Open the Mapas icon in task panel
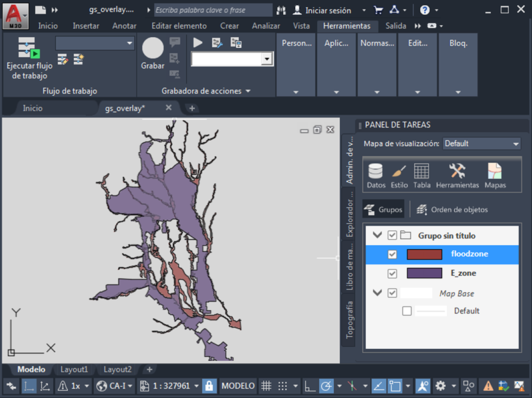Screen dimensions: 532x398 pyautogui.click(x=495, y=175)
